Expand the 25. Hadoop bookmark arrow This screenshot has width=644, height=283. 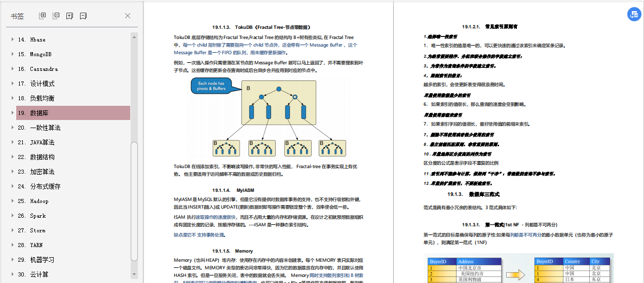(x=13, y=201)
